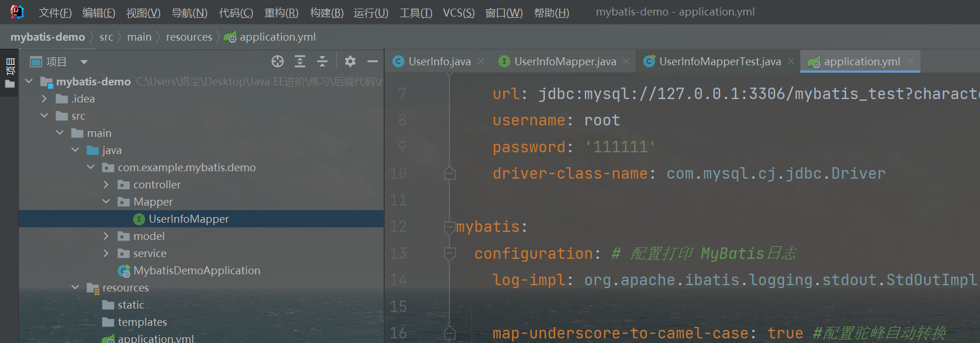Viewport: 980px width, 343px height.
Task: Collapse the Mapper package
Action: tap(106, 202)
